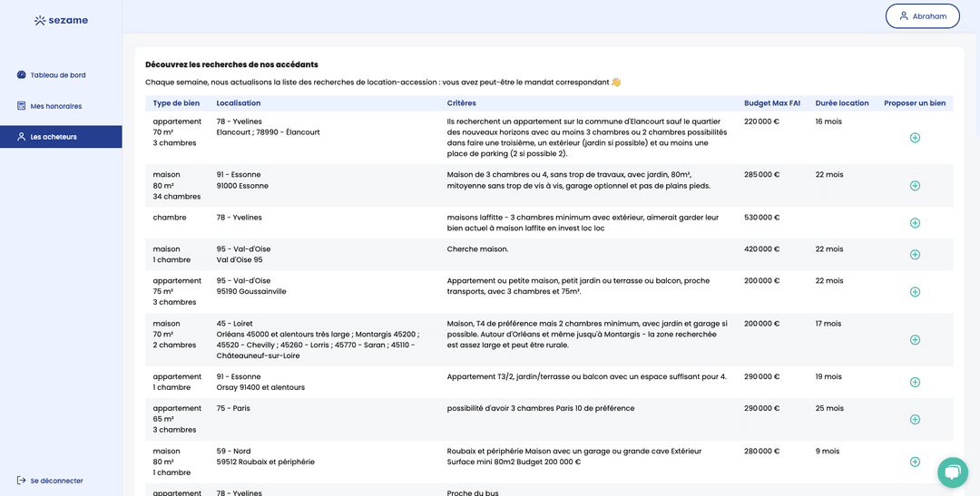Select Les acheteurs in sidebar

53,137
